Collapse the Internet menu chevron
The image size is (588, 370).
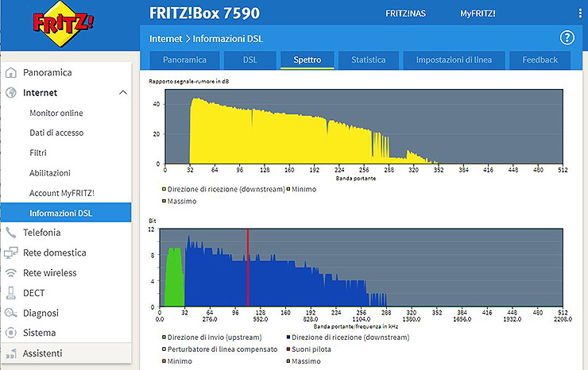click(122, 93)
